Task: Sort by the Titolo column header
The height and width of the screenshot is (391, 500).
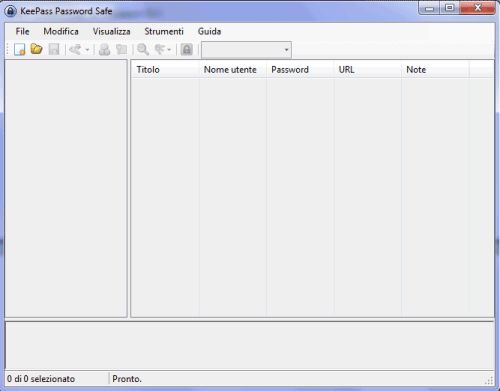Action: click(x=165, y=70)
